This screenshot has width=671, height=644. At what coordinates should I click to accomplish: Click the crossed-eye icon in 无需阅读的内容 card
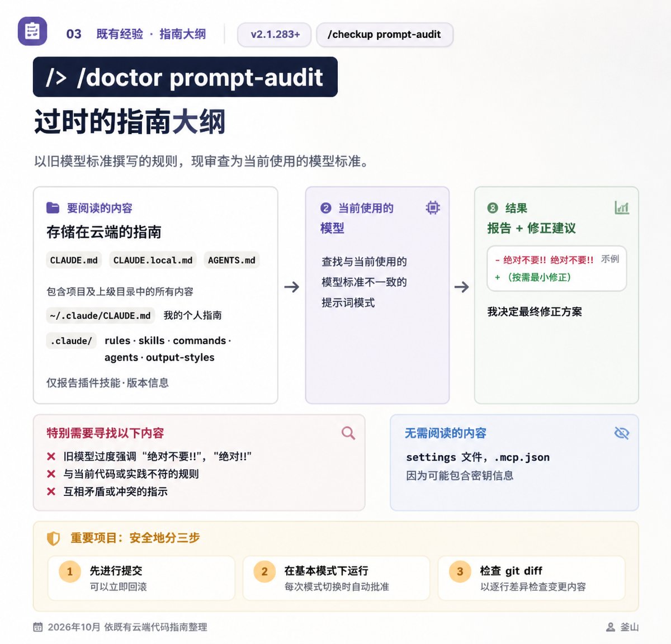(x=622, y=433)
